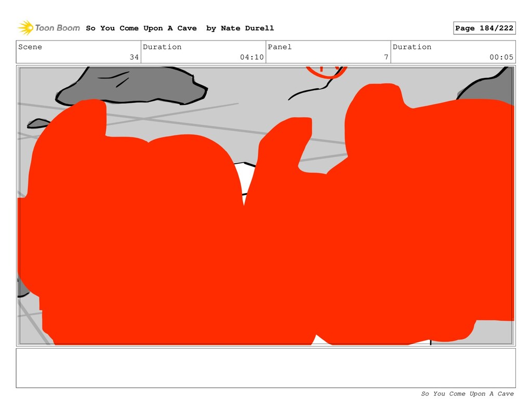Select the title 'So You Come Upon A Cave'

tap(141, 28)
